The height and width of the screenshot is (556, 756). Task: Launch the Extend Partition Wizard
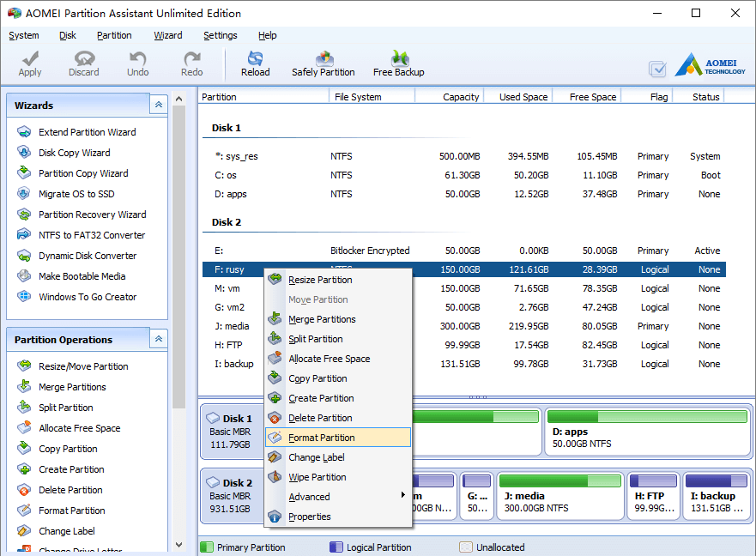point(76,132)
